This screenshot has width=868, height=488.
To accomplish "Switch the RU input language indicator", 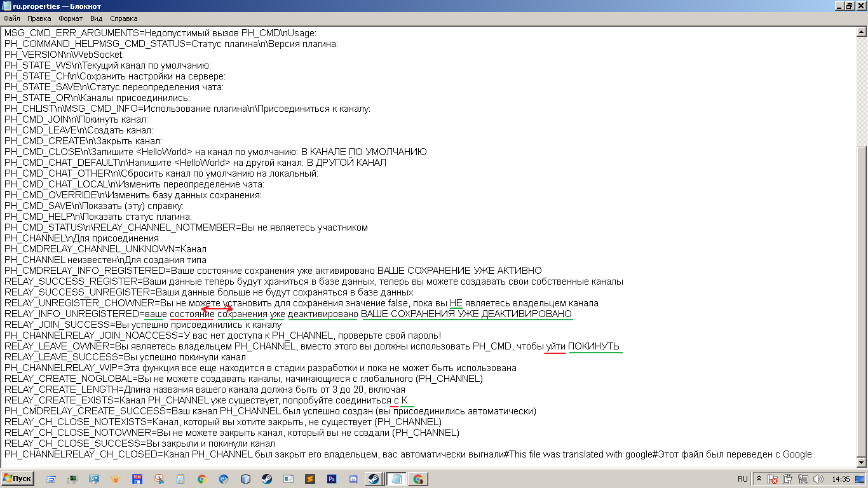I will tap(742, 479).
